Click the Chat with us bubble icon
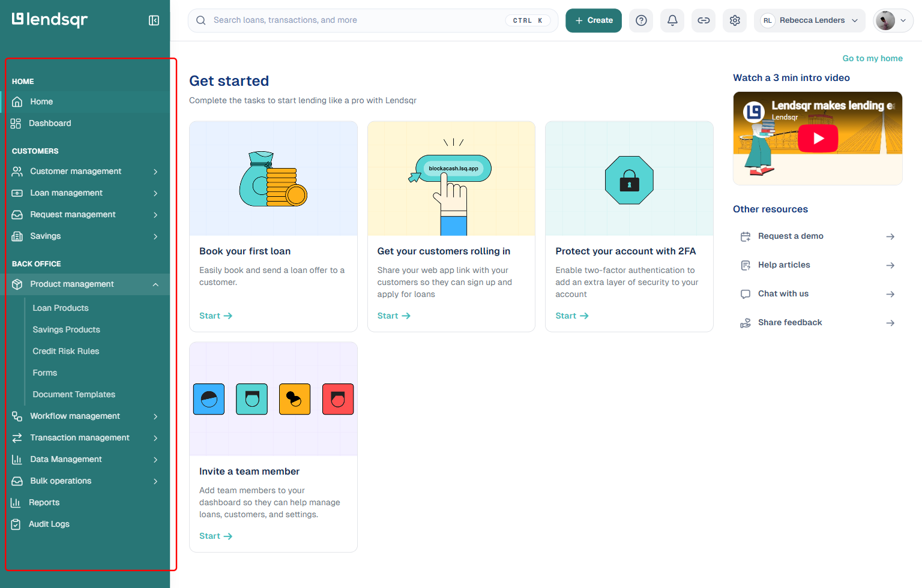Image resolution: width=922 pixels, height=588 pixels. tap(746, 294)
